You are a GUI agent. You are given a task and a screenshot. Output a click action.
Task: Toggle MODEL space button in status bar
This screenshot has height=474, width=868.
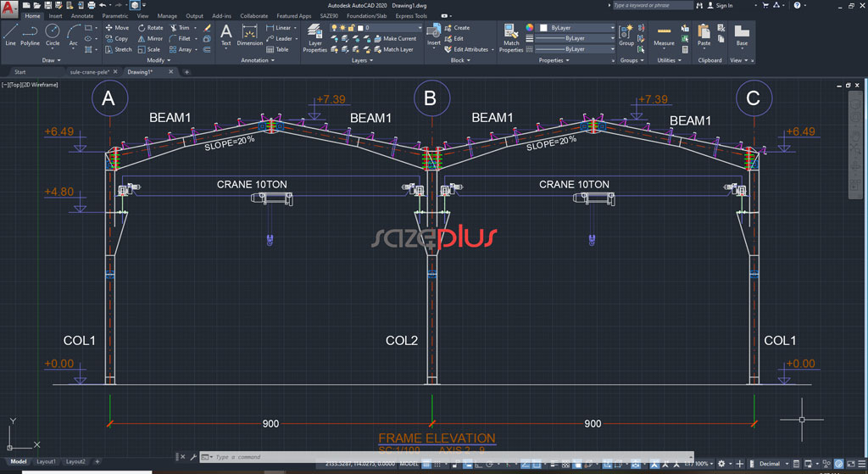pos(409,464)
